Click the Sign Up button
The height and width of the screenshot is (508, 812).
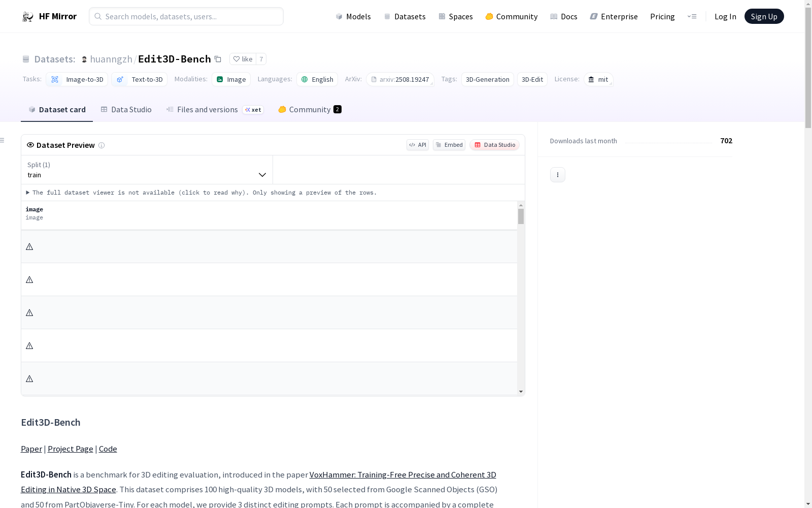764,16
